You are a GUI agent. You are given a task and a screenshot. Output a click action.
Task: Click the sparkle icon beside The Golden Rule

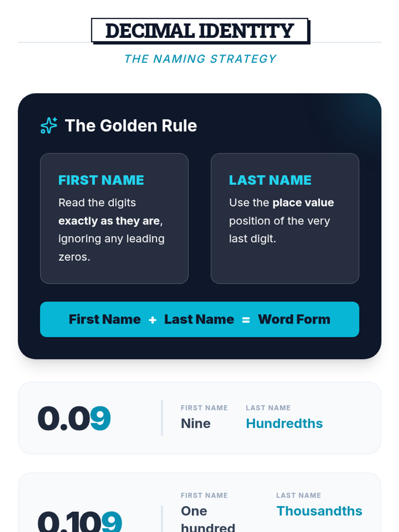pos(49,126)
